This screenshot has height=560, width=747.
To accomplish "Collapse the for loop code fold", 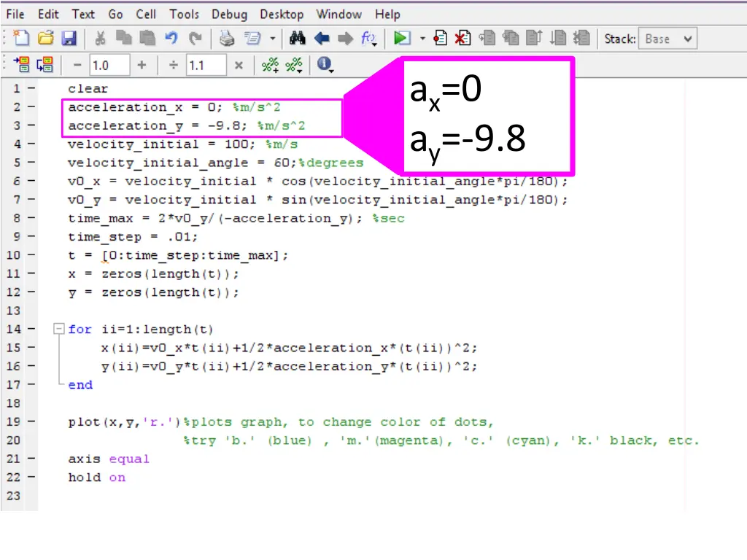I will 58,329.
